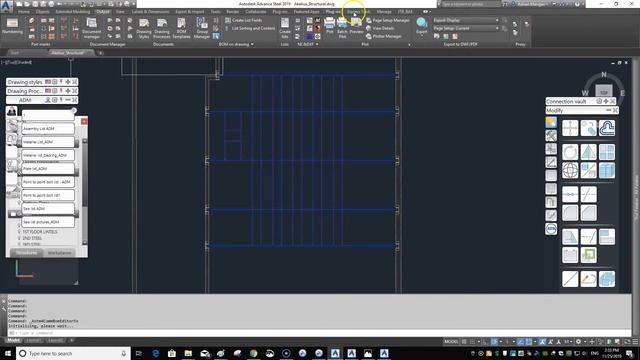
Task: Select Material list_Drawing_ADM entry
Action: [x=48, y=156]
